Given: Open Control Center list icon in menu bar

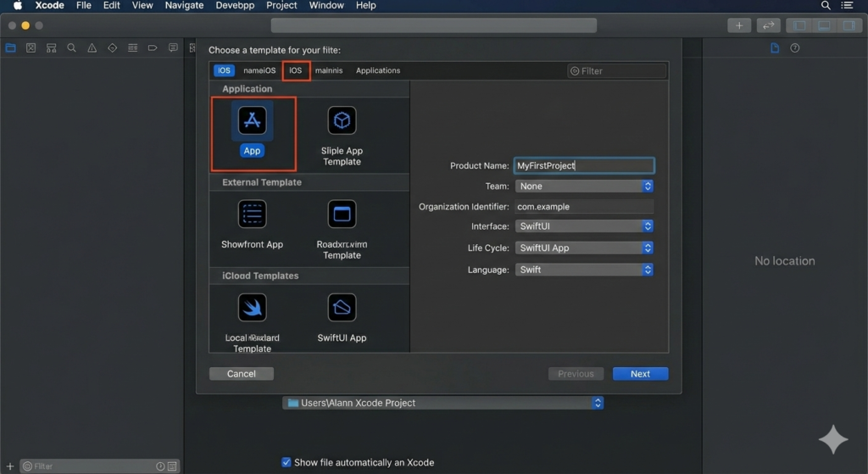Looking at the screenshot, I should click(x=847, y=6).
